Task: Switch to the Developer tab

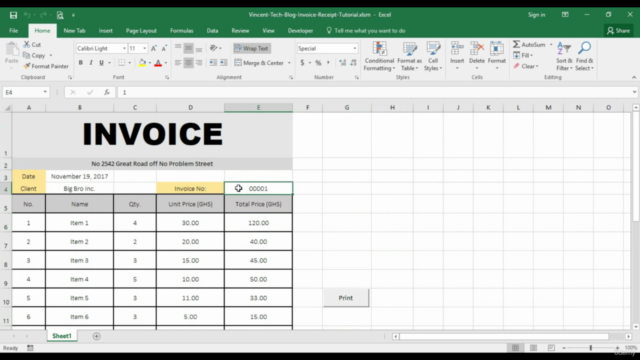Action: point(300,31)
